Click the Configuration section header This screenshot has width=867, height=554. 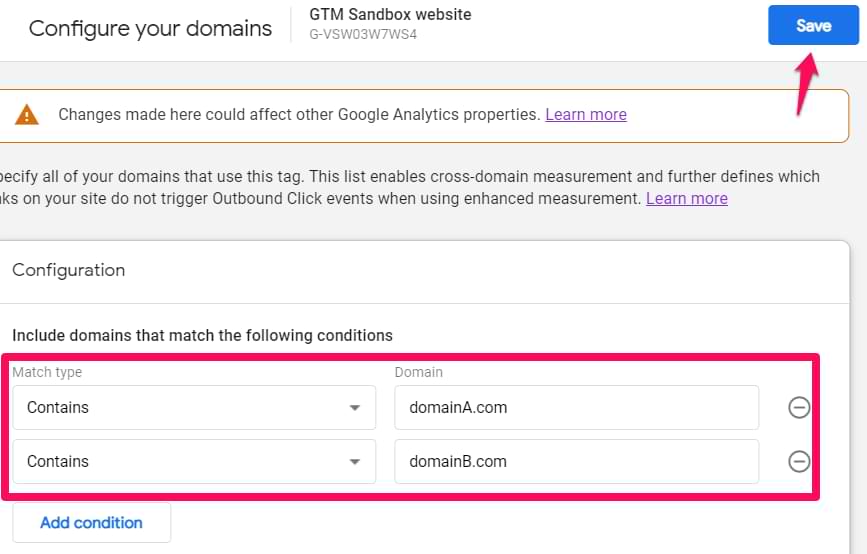[69, 270]
